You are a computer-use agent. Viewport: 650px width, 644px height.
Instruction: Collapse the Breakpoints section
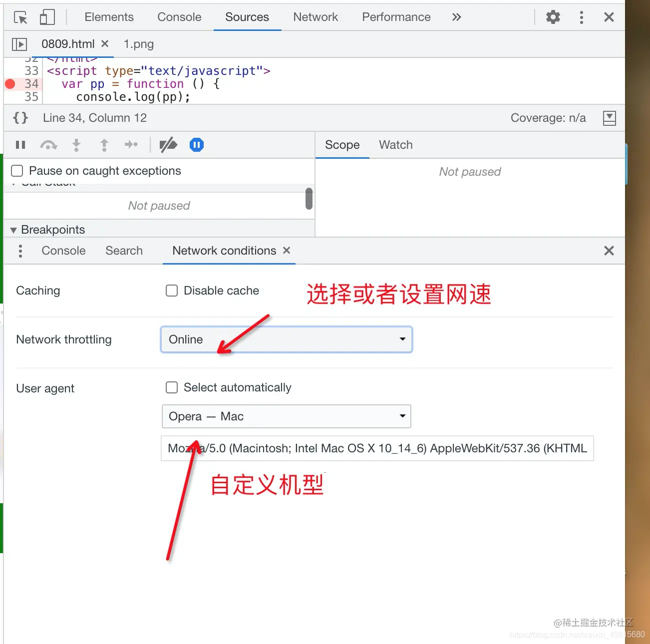(x=13, y=230)
